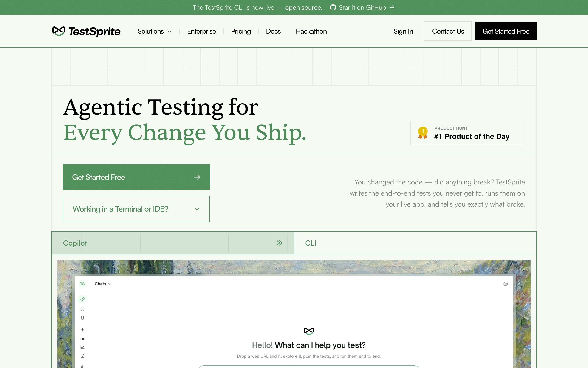Open the Docs nav link
Image resolution: width=588 pixels, height=368 pixels.
pyautogui.click(x=273, y=31)
